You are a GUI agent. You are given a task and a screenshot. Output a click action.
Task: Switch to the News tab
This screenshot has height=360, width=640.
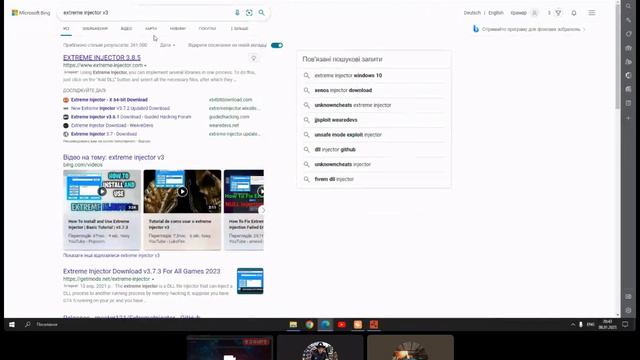click(178, 29)
